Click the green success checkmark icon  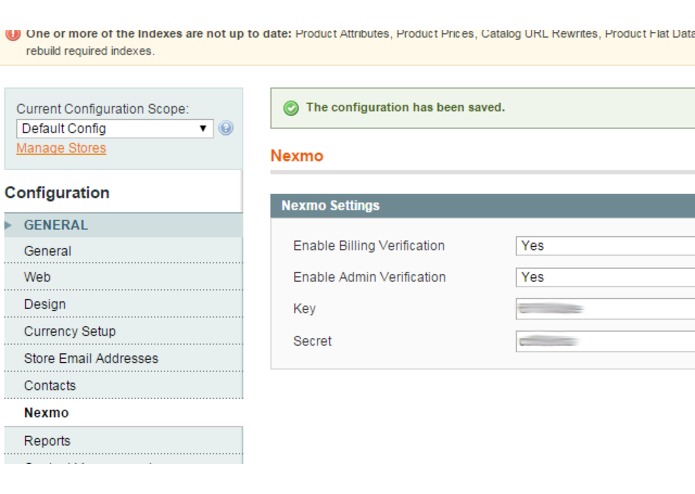291,108
